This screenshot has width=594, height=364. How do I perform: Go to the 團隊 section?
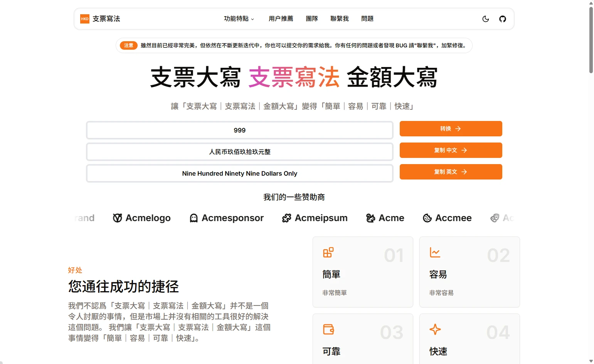312,19
